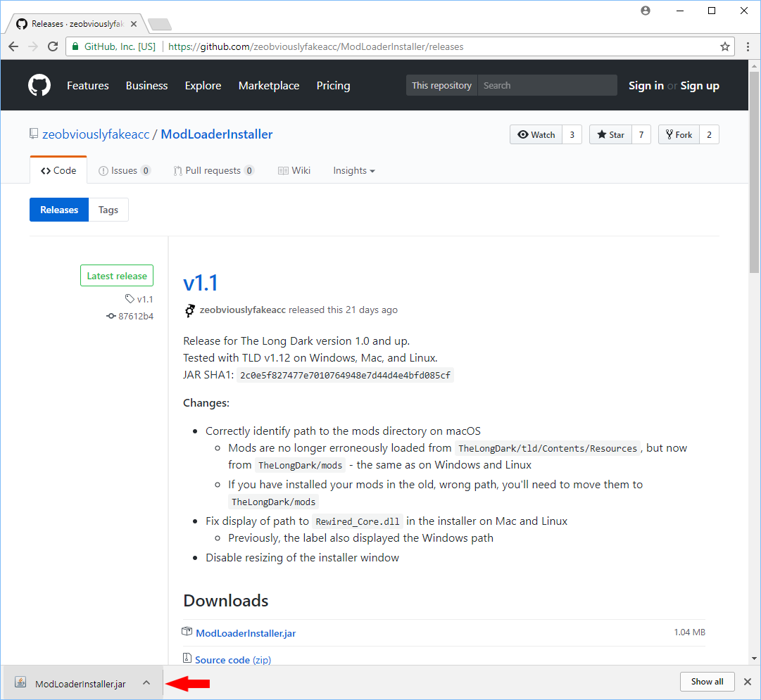The image size is (761, 700).
Task: Click the page vertical scrollbar thumb
Action: click(x=754, y=172)
